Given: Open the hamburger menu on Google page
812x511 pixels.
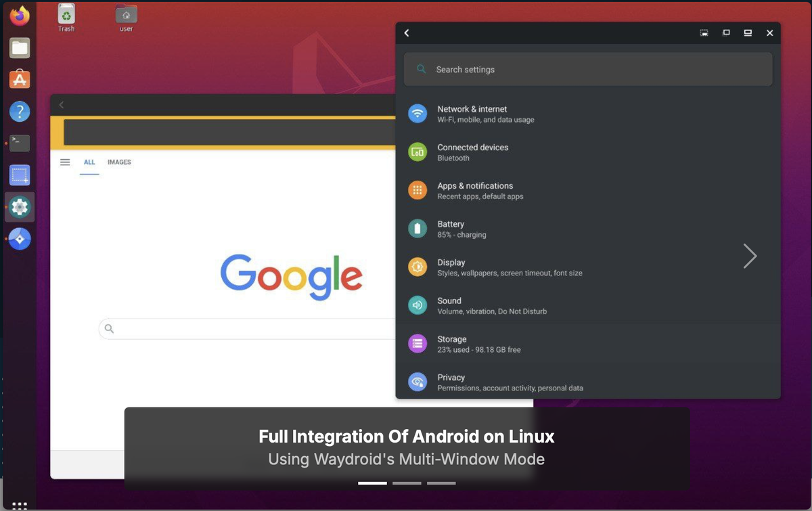Looking at the screenshot, I should click(x=65, y=162).
